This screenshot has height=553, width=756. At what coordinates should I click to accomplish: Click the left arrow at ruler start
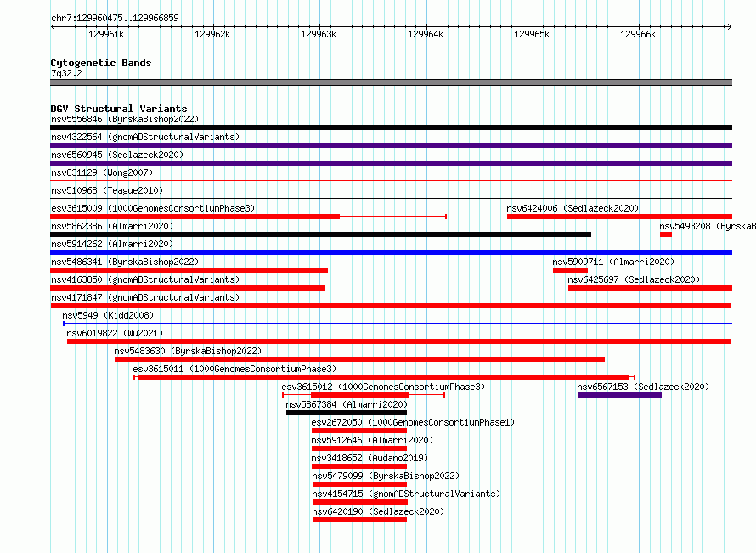[x=53, y=26]
